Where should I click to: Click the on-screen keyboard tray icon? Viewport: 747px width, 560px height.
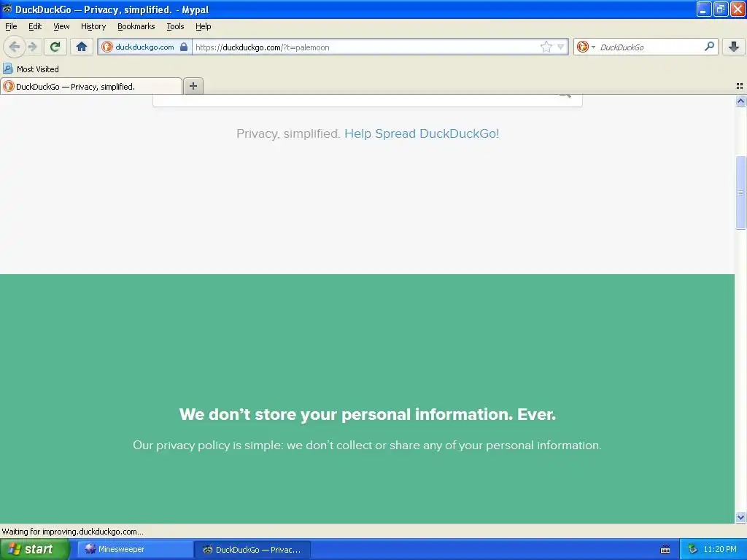click(665, 550)
